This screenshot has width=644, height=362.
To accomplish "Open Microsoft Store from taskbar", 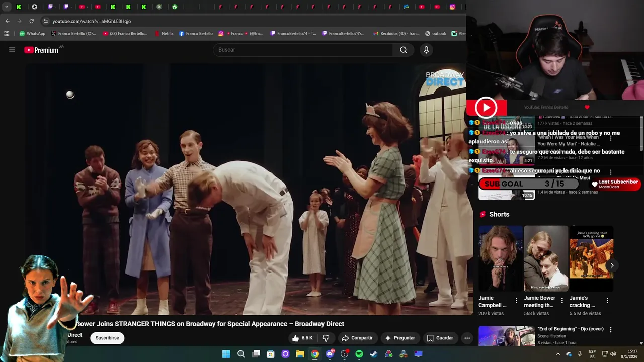I will click(x=271, y=354).
